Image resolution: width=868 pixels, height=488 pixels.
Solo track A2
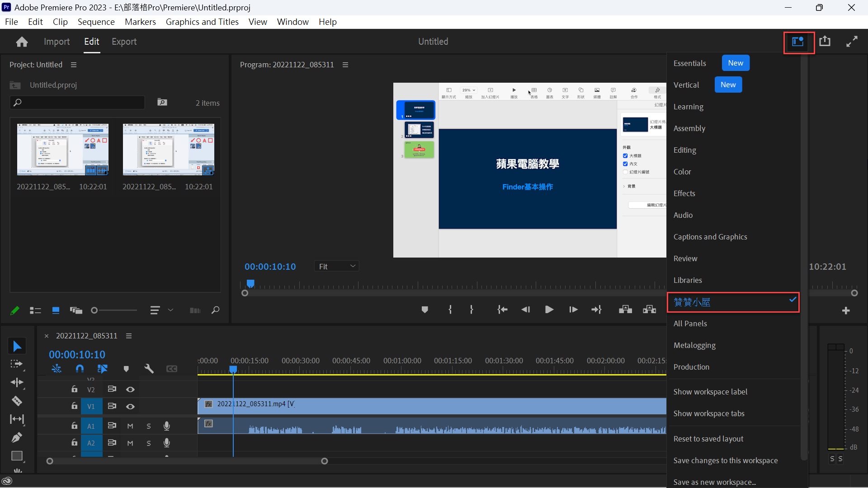pos(149,443)
